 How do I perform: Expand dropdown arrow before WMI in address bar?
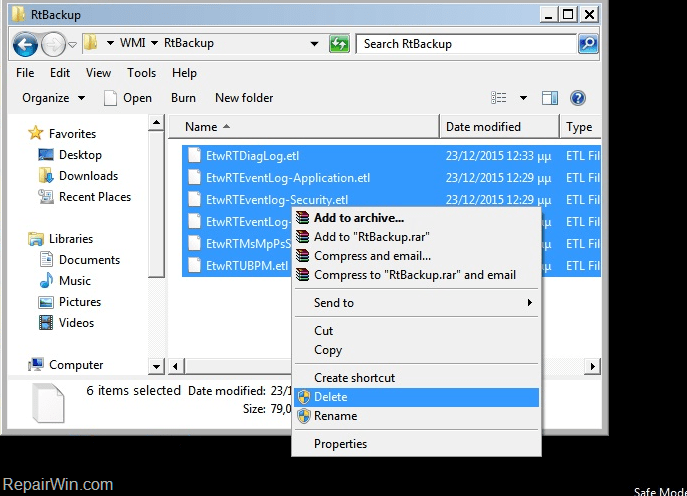click(110, 43)
